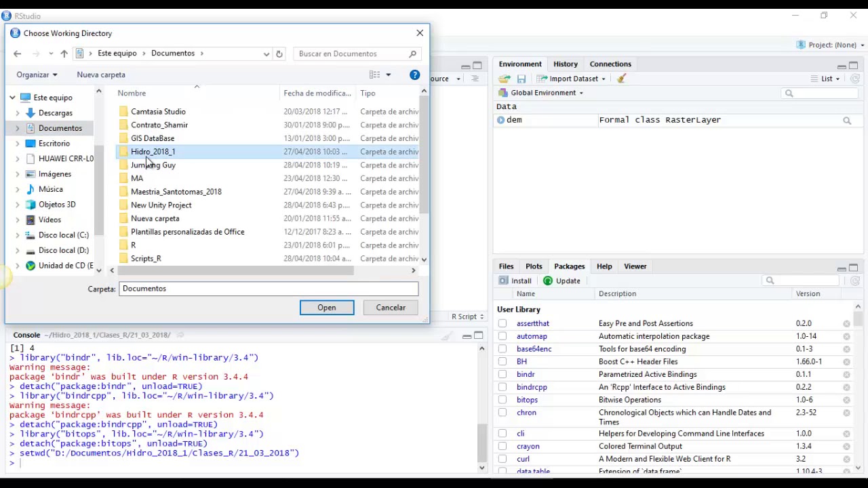Go up one folder level
Screen dimensions: 868x488
pos(64,54)
